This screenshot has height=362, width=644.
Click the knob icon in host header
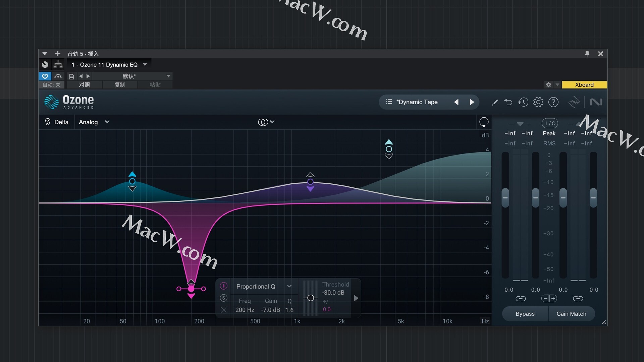click(x=45, y=64)
